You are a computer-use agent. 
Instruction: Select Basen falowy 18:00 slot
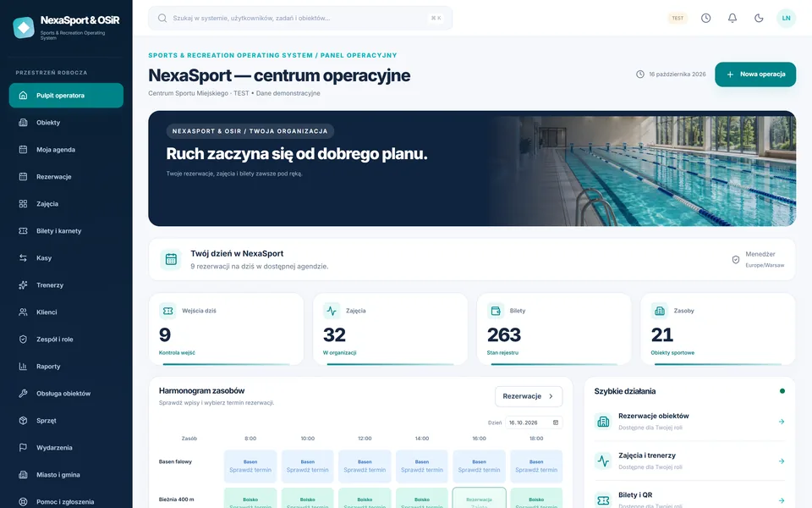pyautogui.click(x=536, y=466)
